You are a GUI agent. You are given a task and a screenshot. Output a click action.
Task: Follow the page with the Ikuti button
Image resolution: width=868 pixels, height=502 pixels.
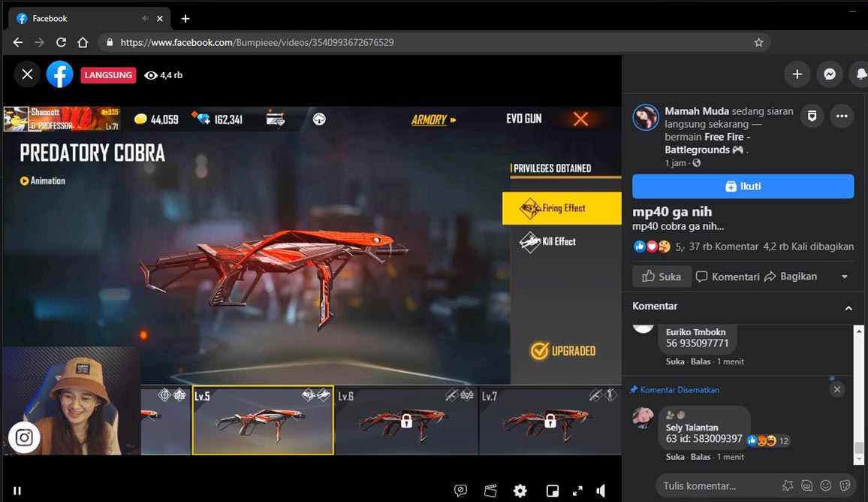743,186
